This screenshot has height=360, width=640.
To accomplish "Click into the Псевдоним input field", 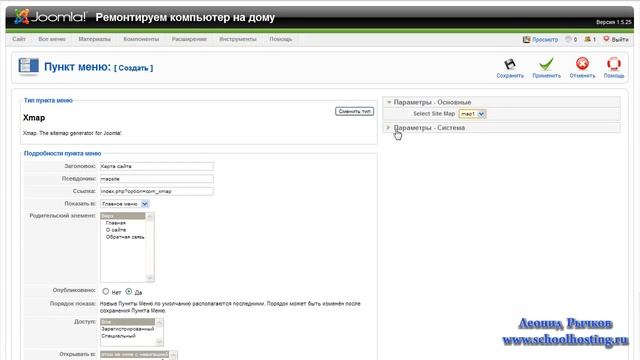I will coord(156,179).
